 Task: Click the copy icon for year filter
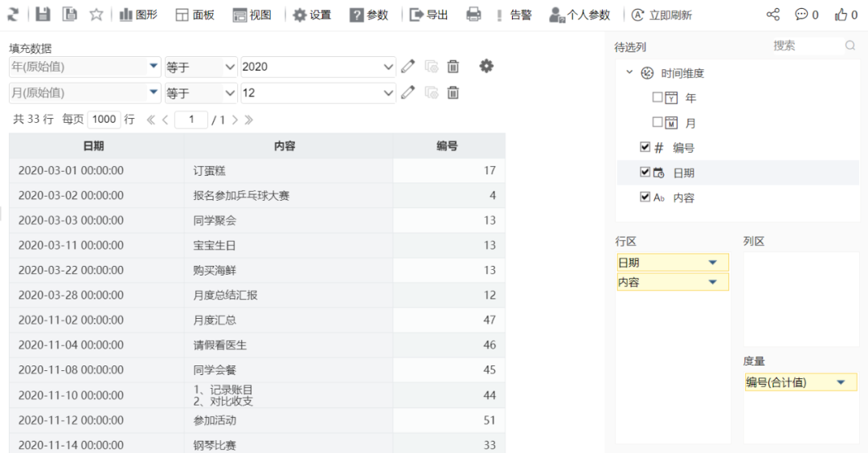pyautogui.click(x=432, y=67)
